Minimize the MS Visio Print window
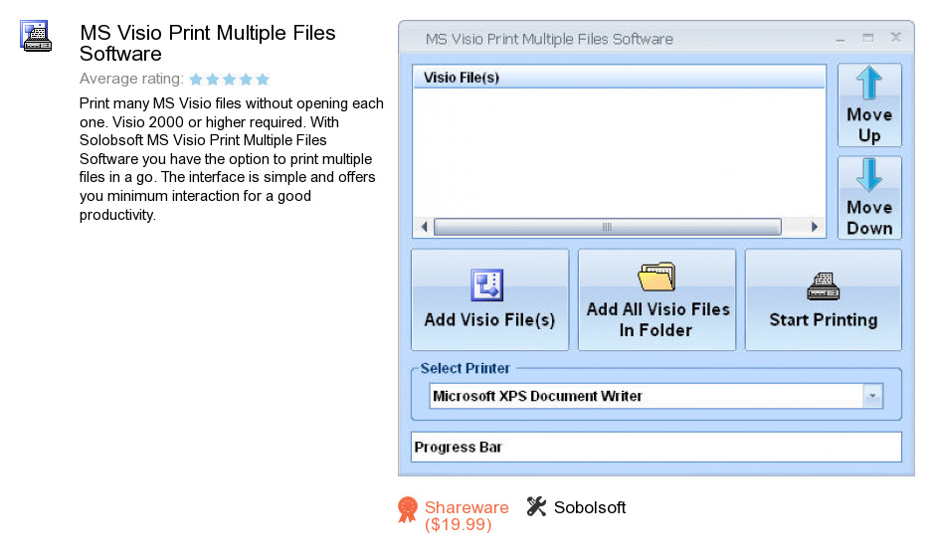This screenshot has height=560, width=935. click(841, 39)
